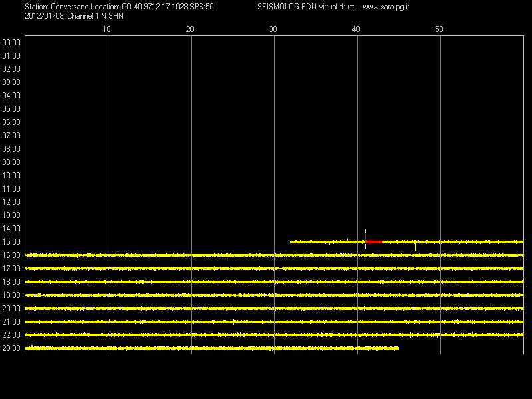Image resolution: width=532 pixels, height=399 pixels.
Task: Click the 15:00 hour label
Action: pos(11,242)
